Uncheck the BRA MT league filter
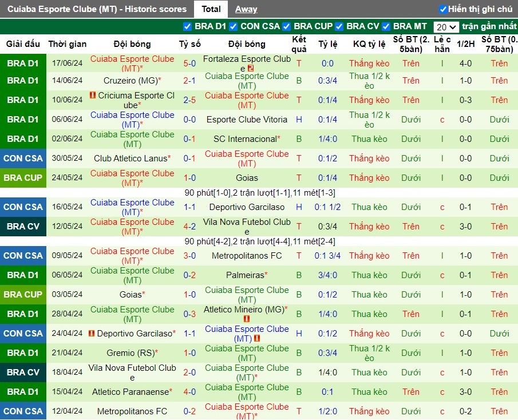The width and height of the screenshot is (518, 420). click(386, 26)
